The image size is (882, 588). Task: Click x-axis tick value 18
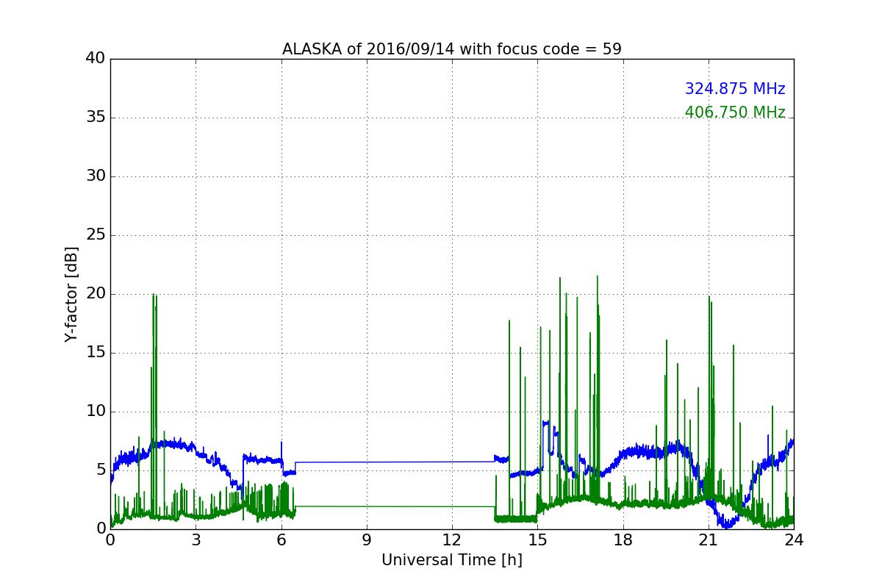click(x=623, y=540)
